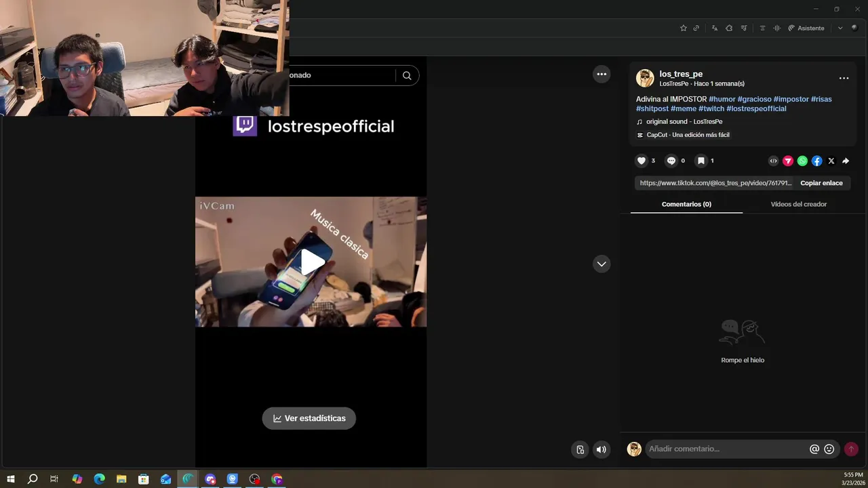Switch to Comentarios (0) tab

pyautogui.click(x=686, y=204)
